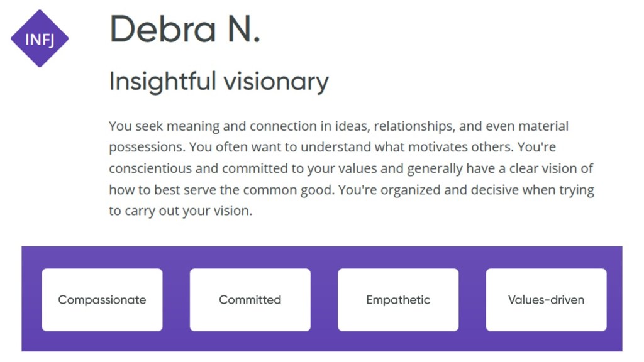Select the Committed trait card
This screenshot has width=644, height=362.
coord(250,300)
